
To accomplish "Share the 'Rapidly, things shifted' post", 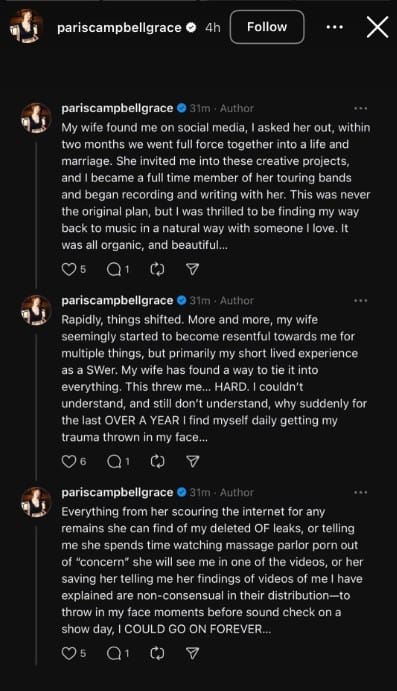I will coord(193,461).
